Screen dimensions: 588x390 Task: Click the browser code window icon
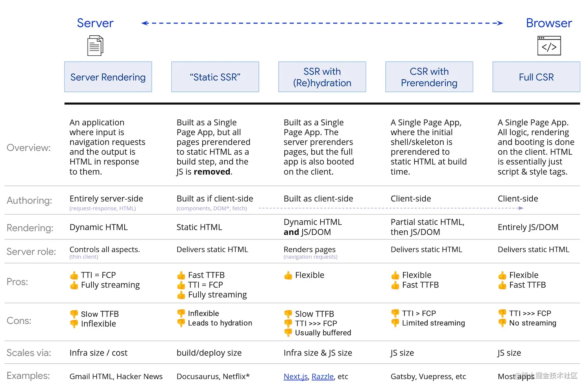549,46
